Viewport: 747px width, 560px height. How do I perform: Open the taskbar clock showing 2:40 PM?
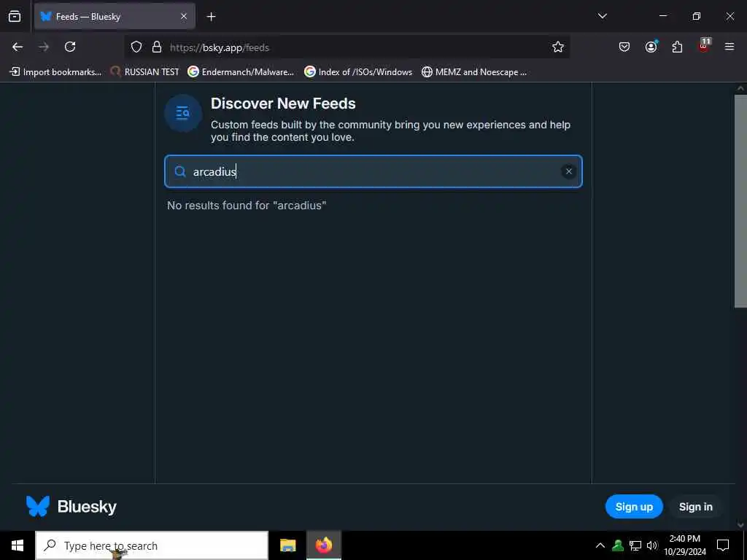(684, 545)
